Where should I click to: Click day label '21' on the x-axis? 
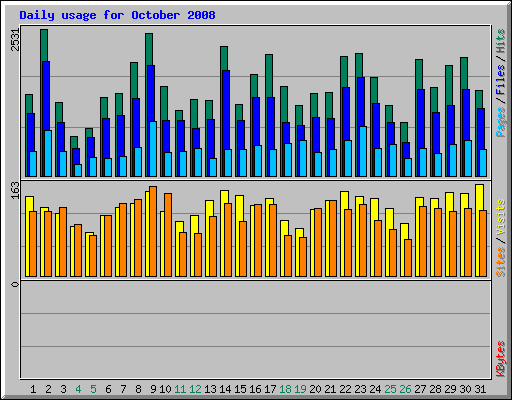(330, 389)
